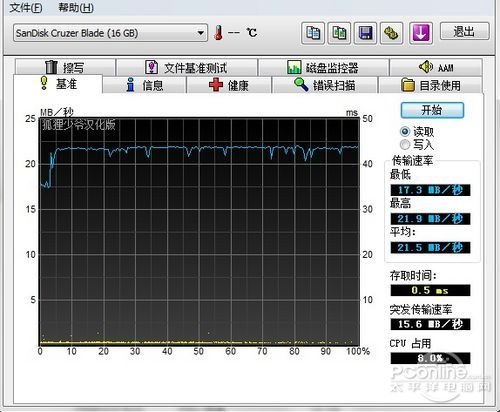Click the copy text to clipboard icon
The image size is (500, 412).
[313, 33]
